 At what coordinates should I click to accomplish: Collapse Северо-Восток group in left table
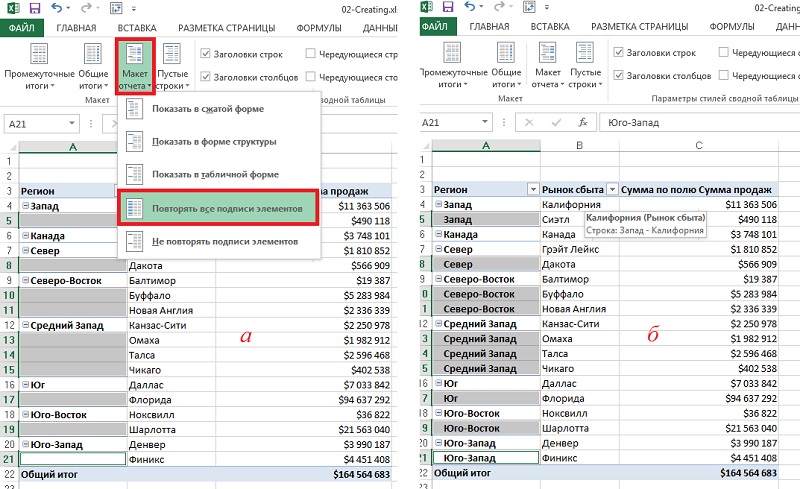click(25, 280)
